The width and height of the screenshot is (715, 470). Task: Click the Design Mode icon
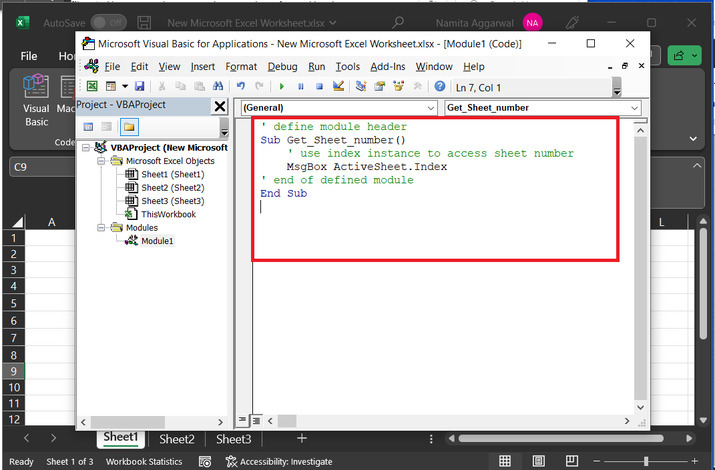[338, 87]
